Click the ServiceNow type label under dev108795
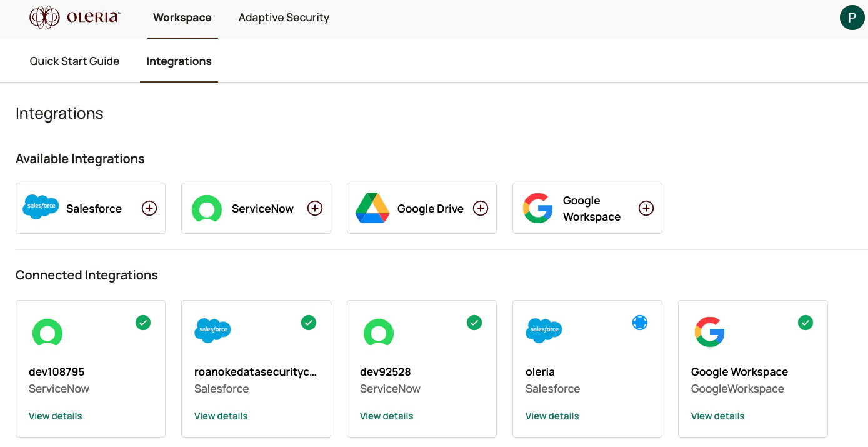Viewport: 868px width, 447px height. pyautogui.click(x=59, y=389)
